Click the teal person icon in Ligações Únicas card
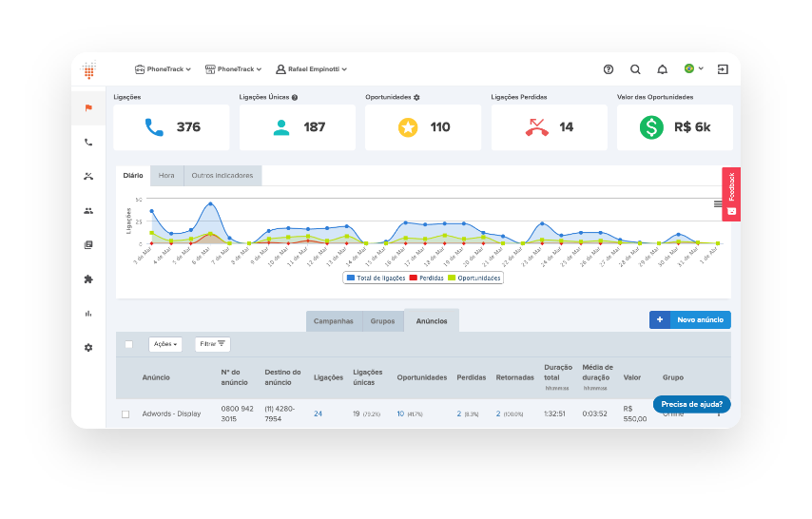This screenshot has height=519, width=812. (281, 127)
